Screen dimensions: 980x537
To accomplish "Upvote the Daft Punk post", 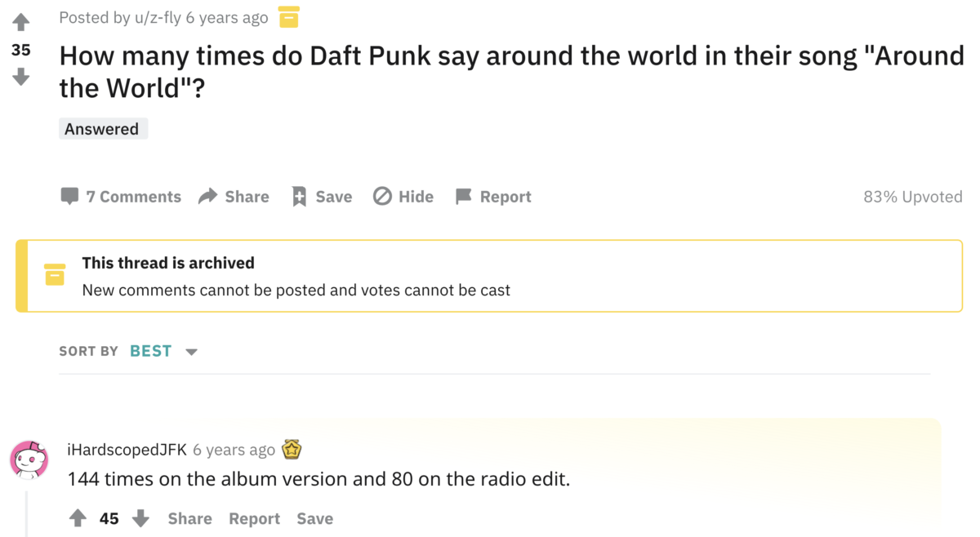I will (20, 22).
